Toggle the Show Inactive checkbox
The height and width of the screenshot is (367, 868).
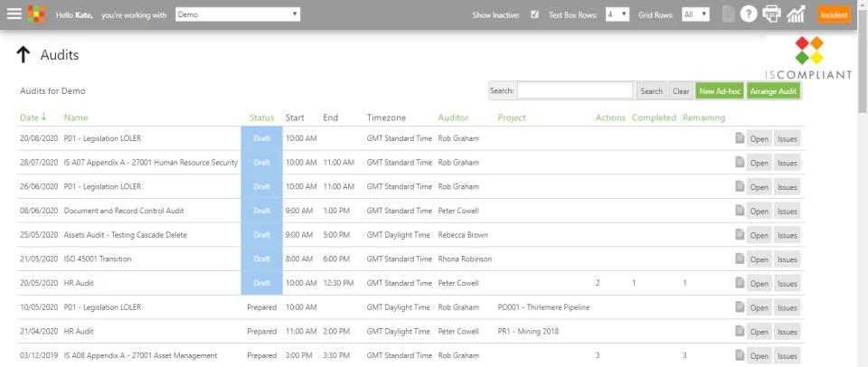(534, 14)
